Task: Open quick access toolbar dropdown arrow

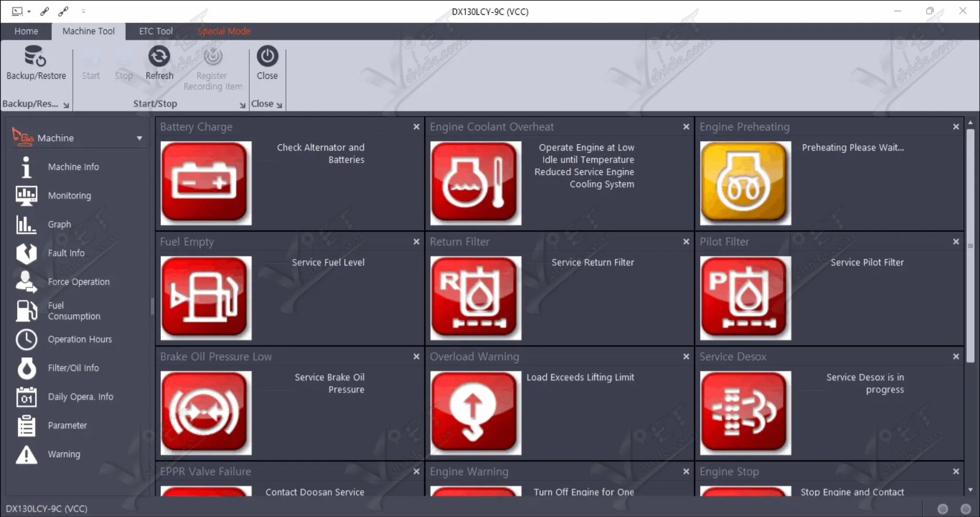Action: [83, 11]
